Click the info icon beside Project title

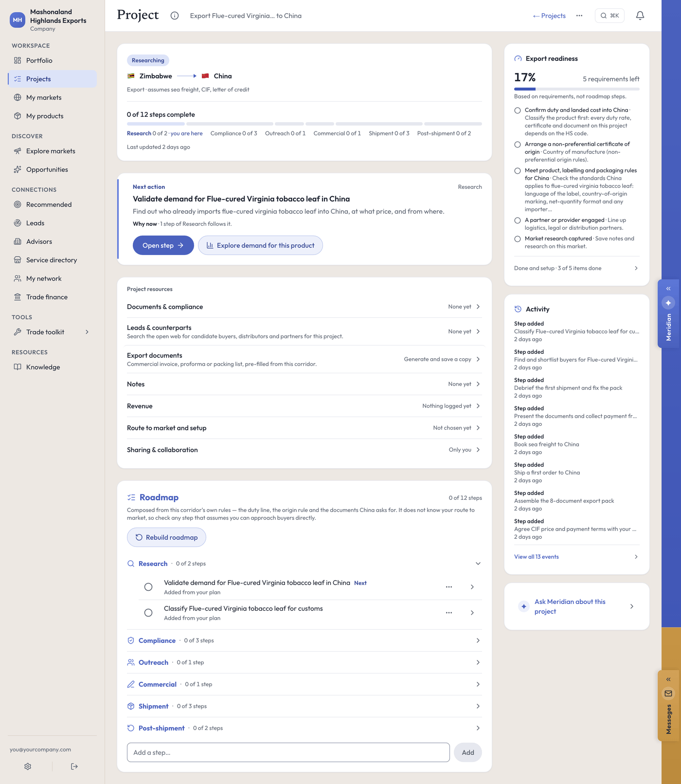175,16
